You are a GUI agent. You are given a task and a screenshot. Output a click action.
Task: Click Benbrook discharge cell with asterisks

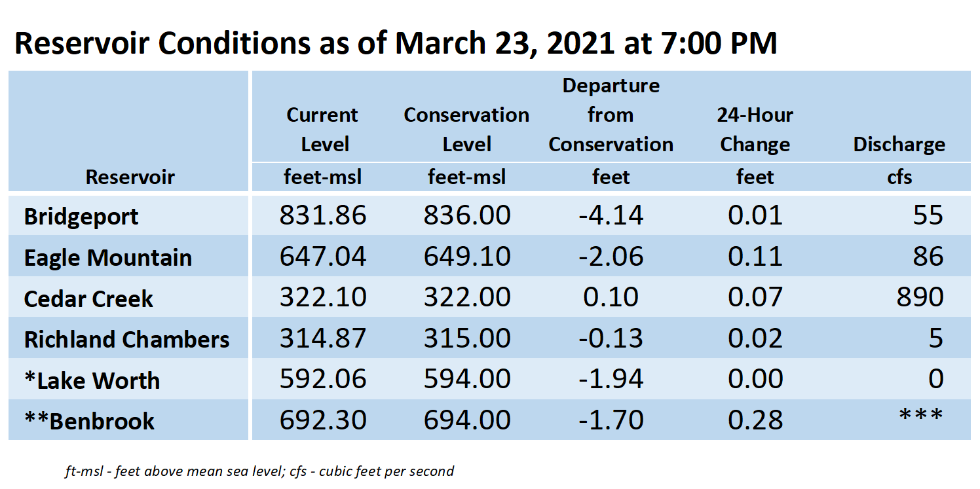(920, 416)
